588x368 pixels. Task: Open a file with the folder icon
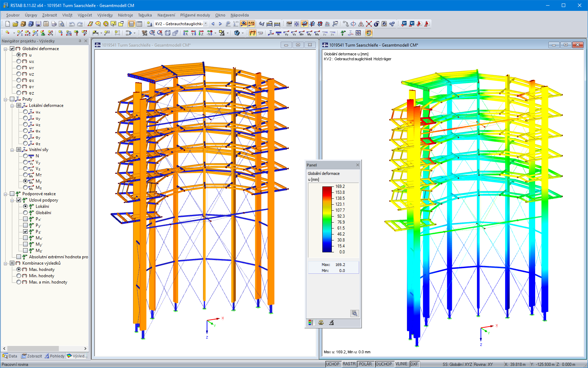pyautogui.click(x=15, y=24)
